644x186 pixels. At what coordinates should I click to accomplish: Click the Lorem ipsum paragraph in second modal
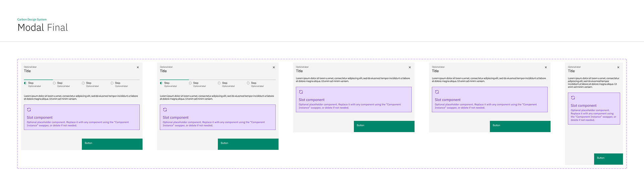pos(217,98)
